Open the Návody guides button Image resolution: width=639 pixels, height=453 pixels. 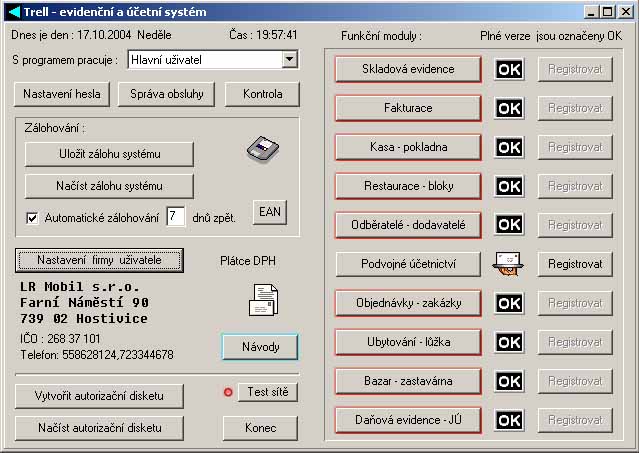pyautogui.click(x=260, y=347)
